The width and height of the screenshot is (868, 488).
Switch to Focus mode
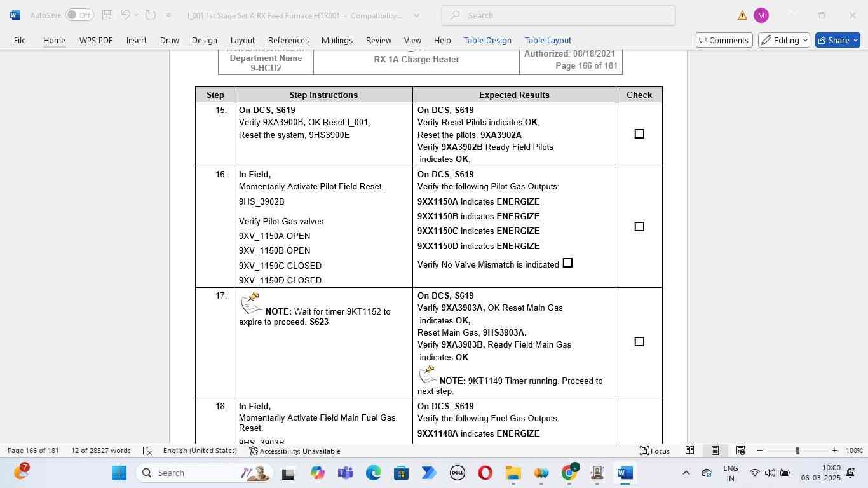(x=654, y=451)
